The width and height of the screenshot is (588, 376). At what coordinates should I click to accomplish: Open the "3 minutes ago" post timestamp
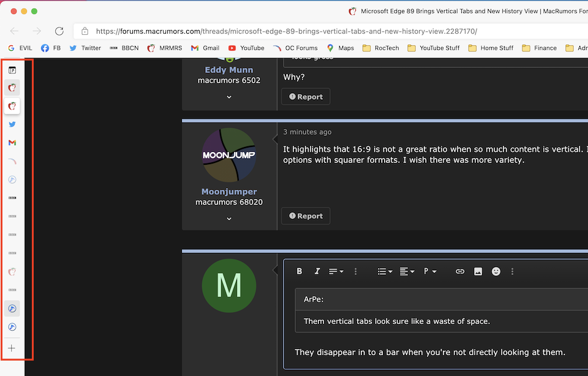tap(307, 132)
